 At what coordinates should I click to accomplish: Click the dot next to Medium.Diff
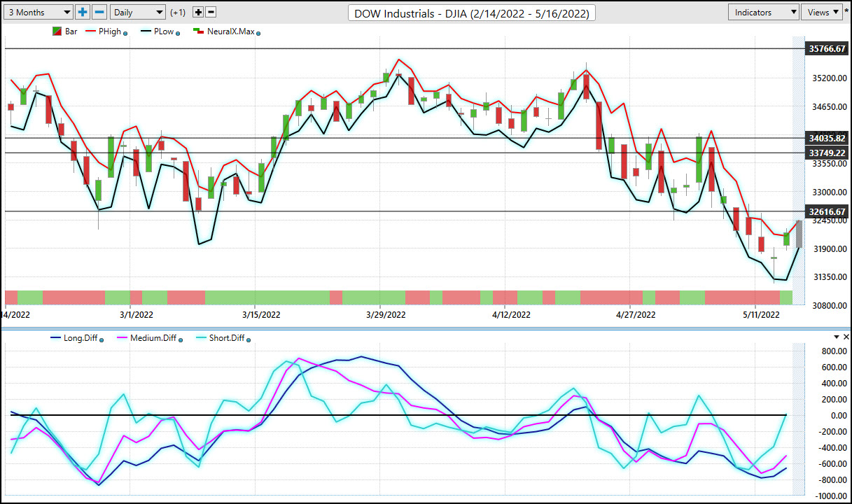pyautogui.click(x=181, y=339)
